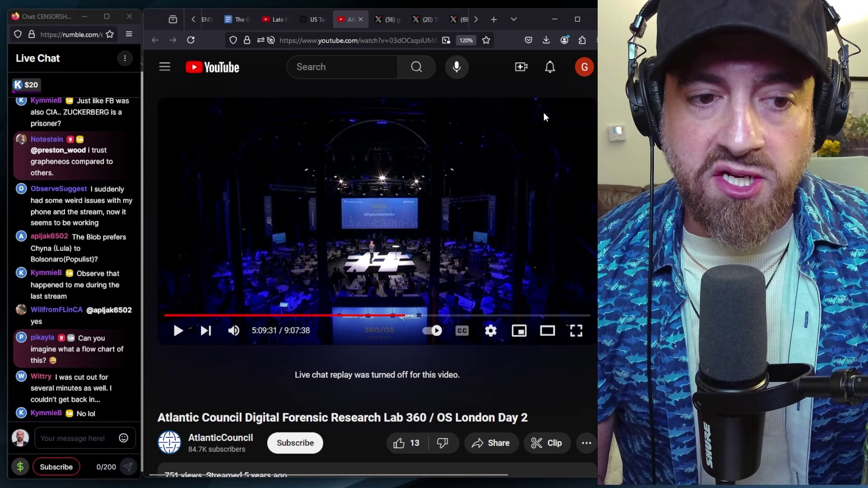Image resolution: width=868 pixels, height=488 pixels.
Task: Open the AtlanticCouncil channel avatar
Action: [x=169, y=442]
